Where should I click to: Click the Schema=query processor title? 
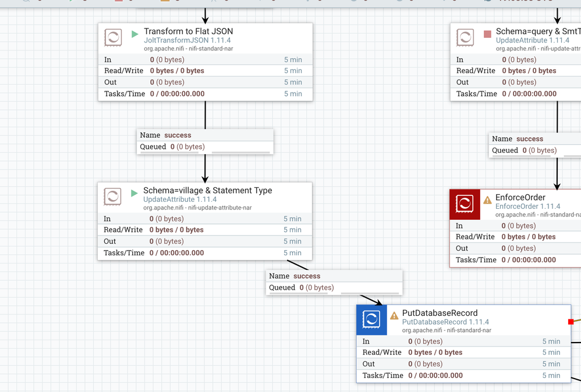click(539, 31)
